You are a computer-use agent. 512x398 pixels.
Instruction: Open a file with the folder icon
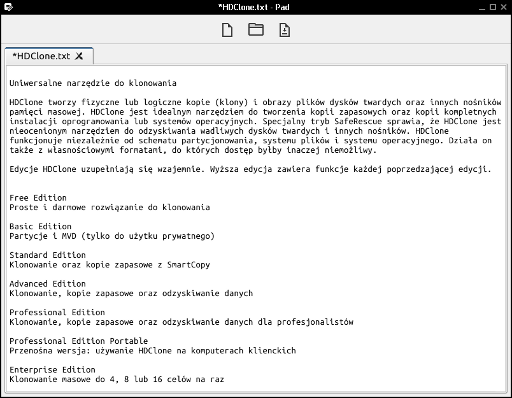pyautogui.click(x=256, y=29)
